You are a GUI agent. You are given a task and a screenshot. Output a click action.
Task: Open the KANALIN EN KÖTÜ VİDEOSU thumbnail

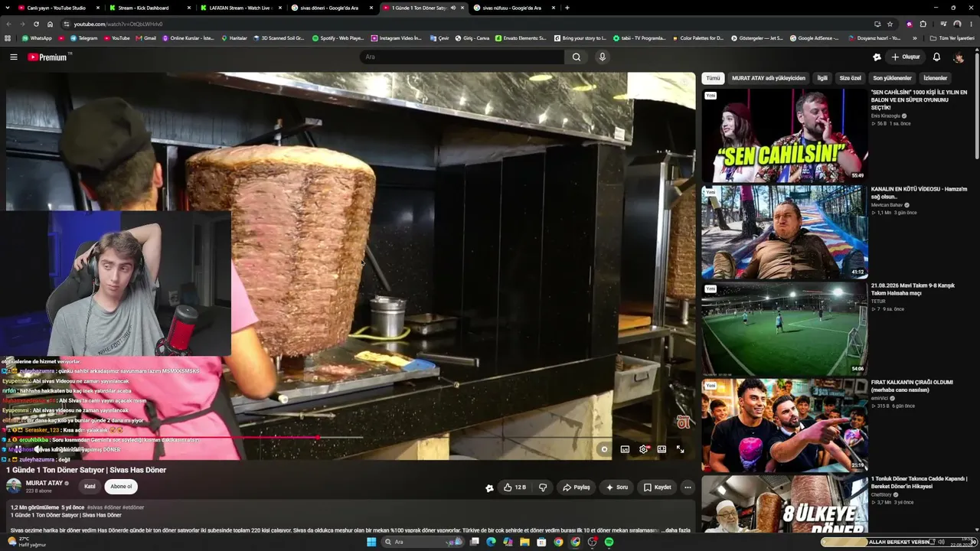point(785,232)
